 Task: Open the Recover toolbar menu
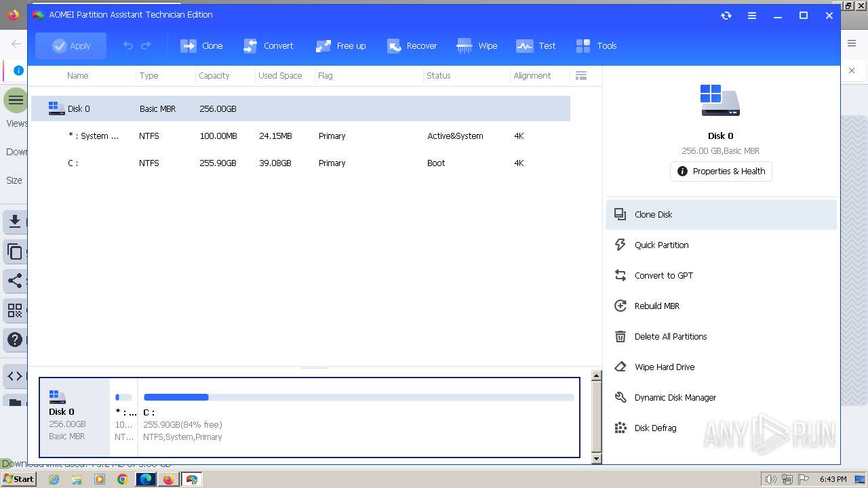point(412,45)
